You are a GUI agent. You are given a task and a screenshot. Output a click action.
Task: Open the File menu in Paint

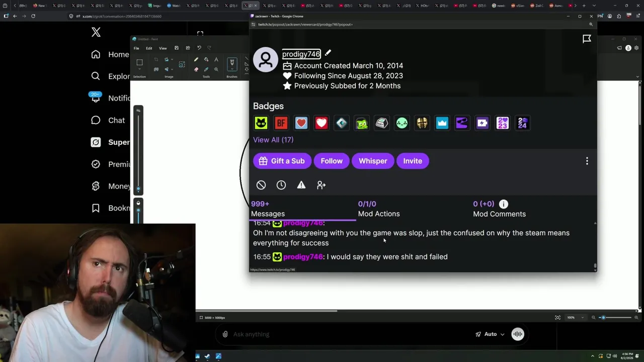[x=136, y=48]
